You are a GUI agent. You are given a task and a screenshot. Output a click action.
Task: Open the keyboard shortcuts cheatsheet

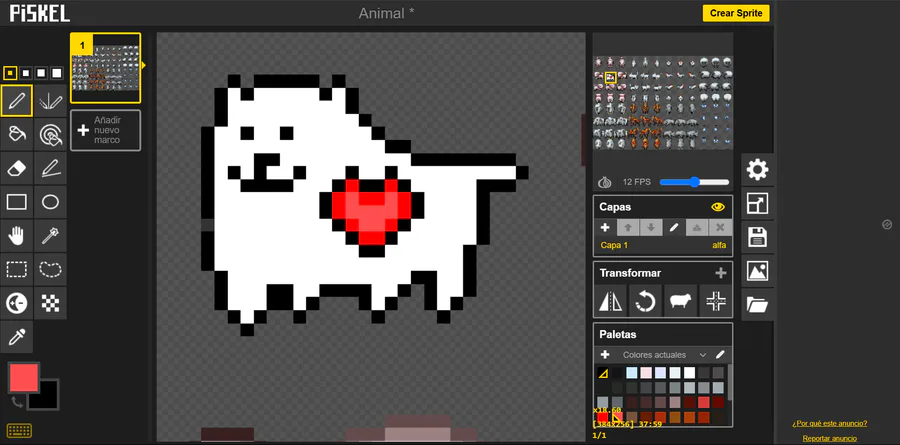[x=19, y=430]
